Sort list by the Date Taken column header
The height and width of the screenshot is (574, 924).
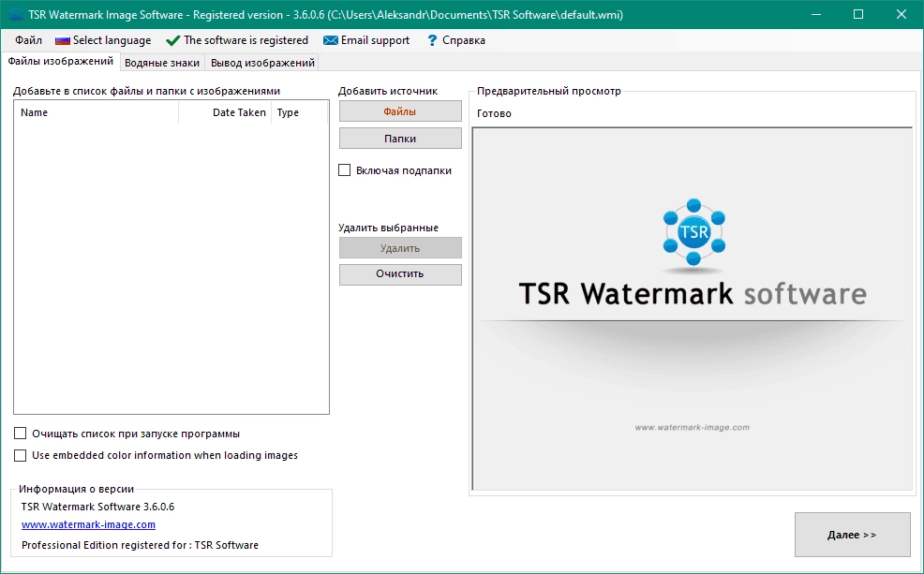pyautogui.click(x=225, y=112)
